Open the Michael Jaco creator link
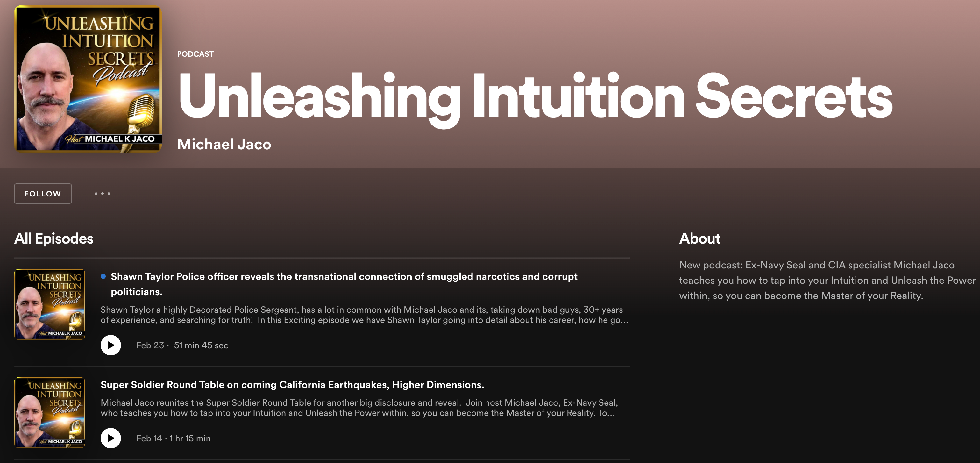The width and height of the screenshot is (980, 463). coord(224,144)
